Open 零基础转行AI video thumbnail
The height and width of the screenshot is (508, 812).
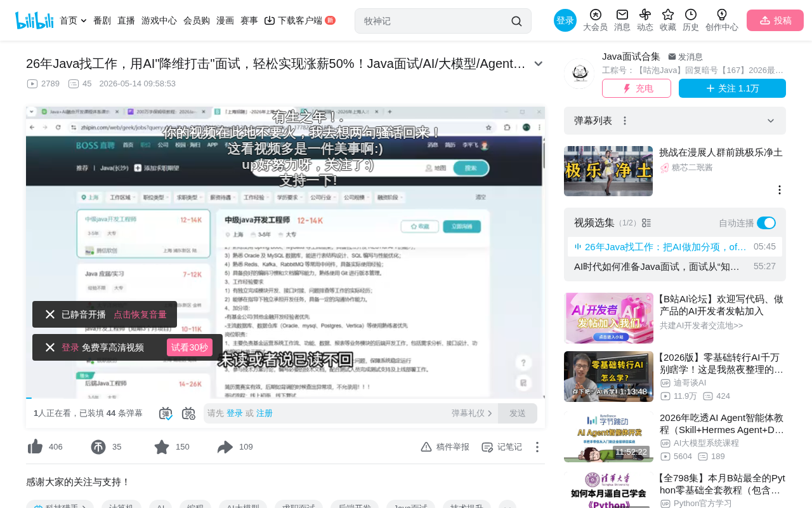[x=608, y=377]
